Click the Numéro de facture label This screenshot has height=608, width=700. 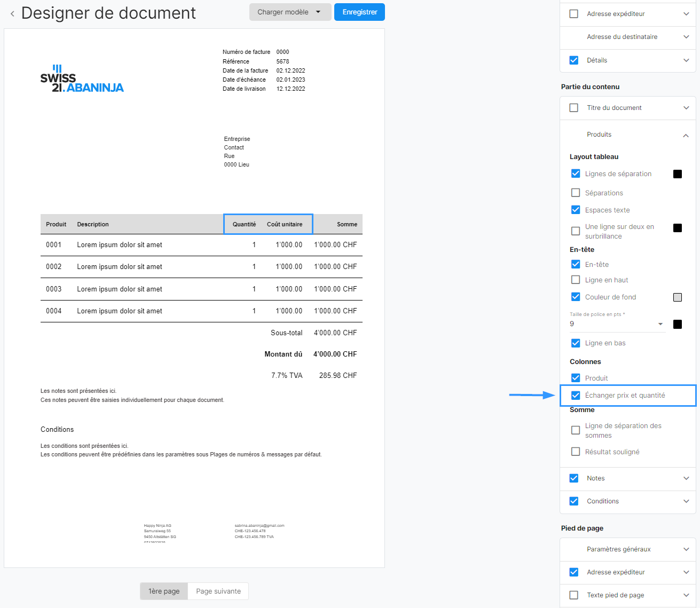pos(246,52)
